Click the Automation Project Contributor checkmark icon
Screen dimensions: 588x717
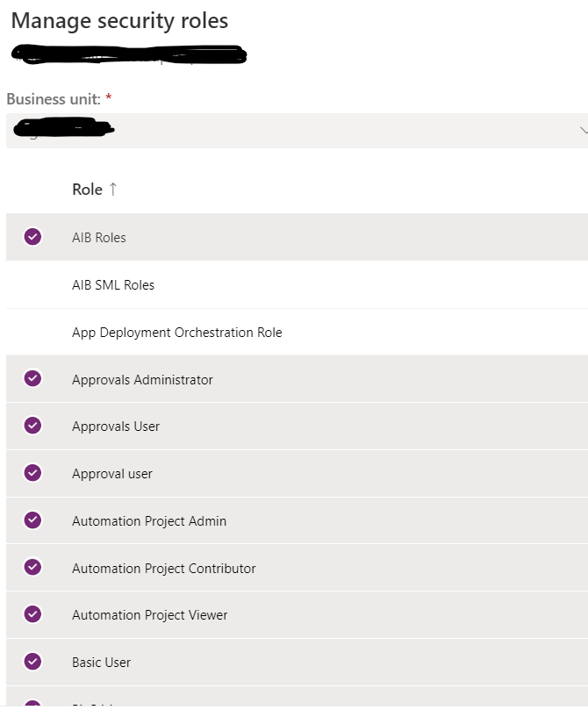32,568
